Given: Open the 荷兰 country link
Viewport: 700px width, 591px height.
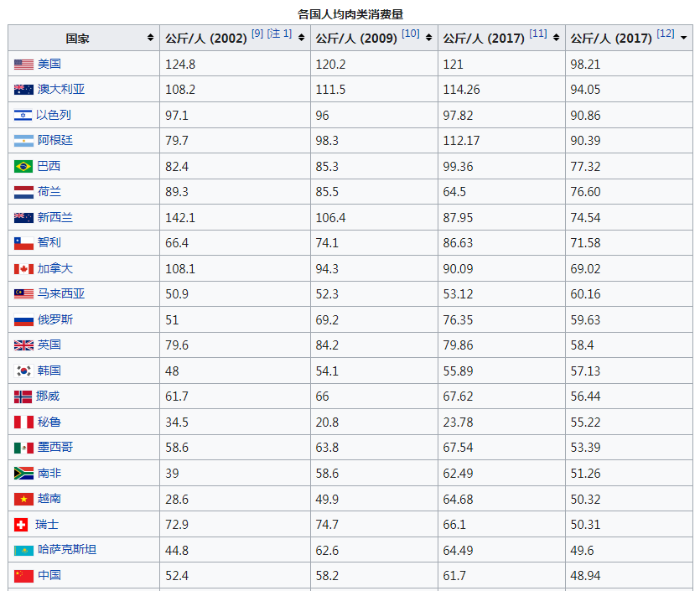Looking at the screenshot, I should tap(49, 191).
